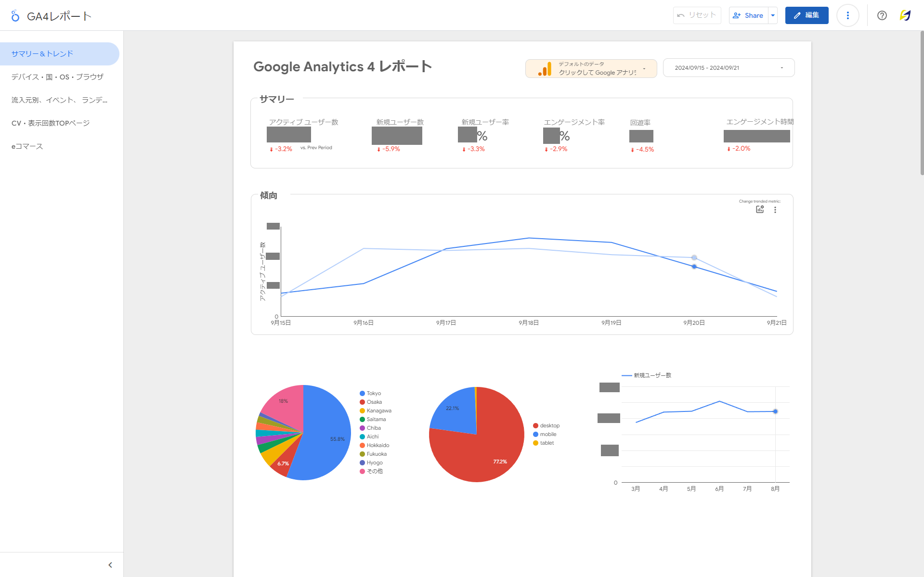
Task: Go to the デバイス・国・OS・ブラウザ page
Action: (x=57, y=77)
